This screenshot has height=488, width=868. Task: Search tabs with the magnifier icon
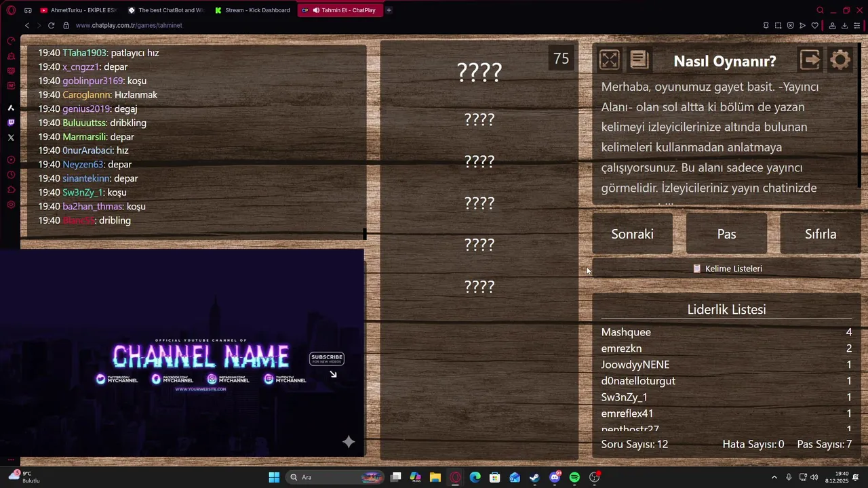(820, 10)
